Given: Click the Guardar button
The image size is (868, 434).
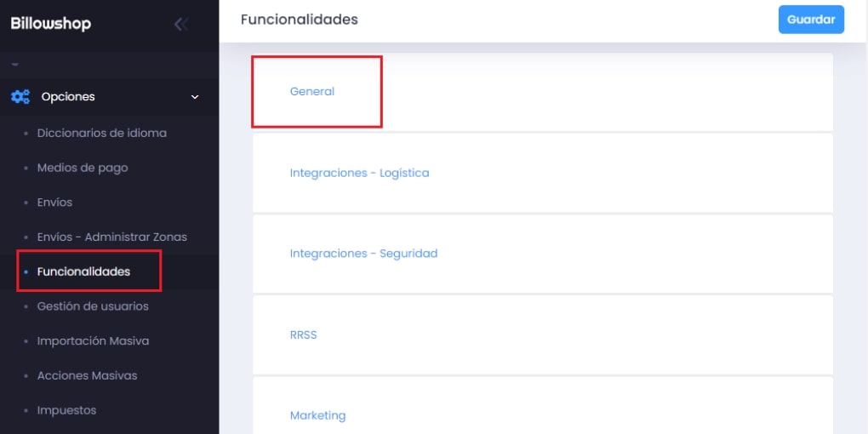Looking at the screenshot, I should coord(810,20).
